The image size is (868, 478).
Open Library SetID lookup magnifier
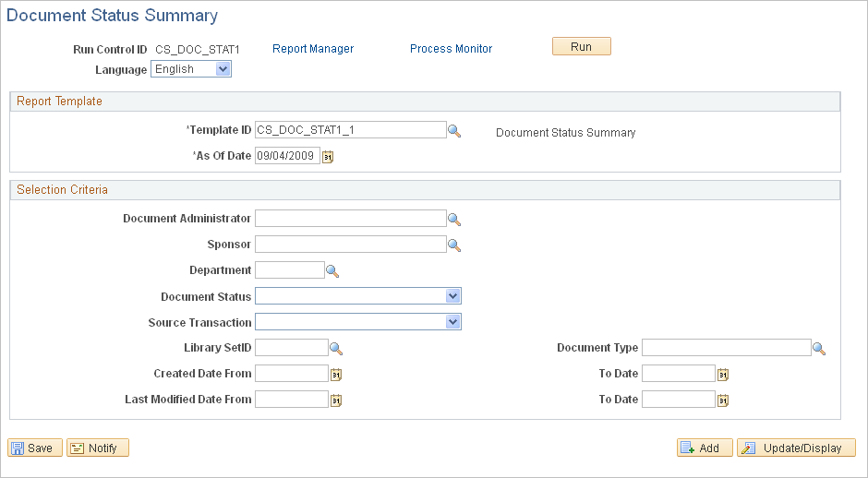click(336, 349)
